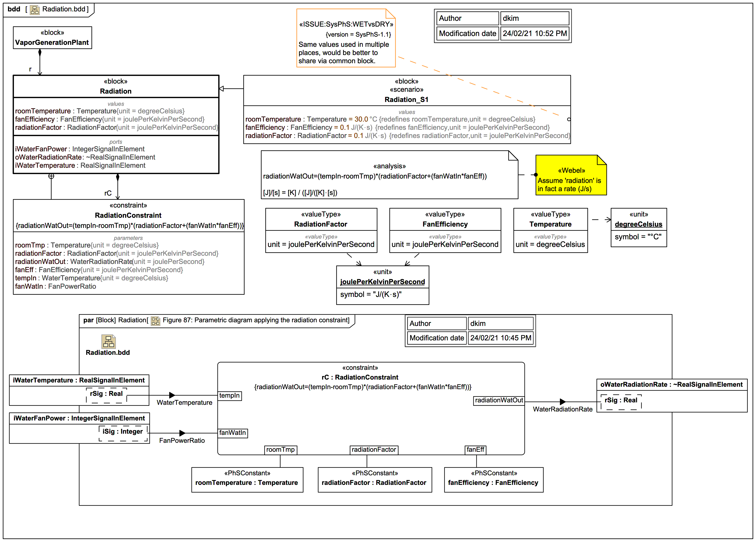
Task: Click the generalization arrowhead on the Radiation block
Action: (x=221, y=88)
